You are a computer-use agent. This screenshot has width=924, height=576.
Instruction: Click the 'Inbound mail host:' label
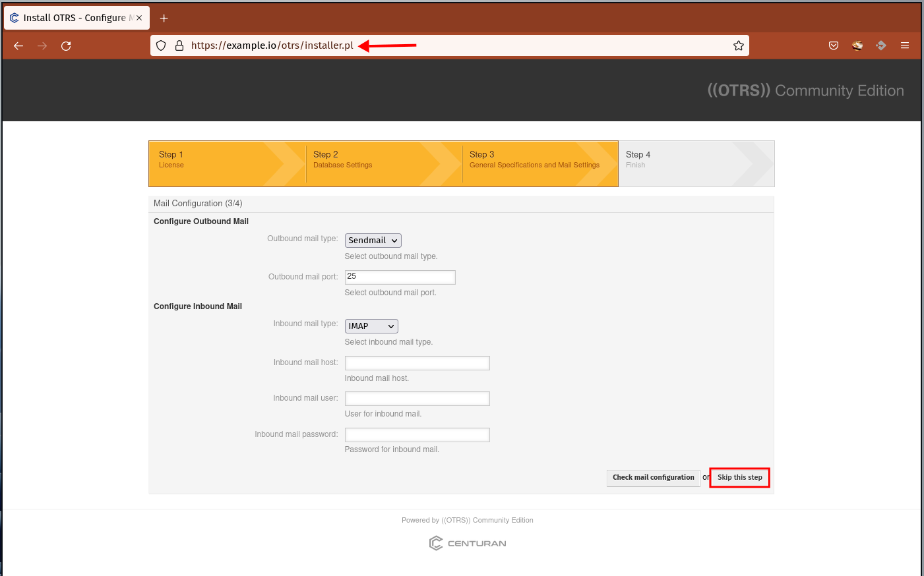306,362
